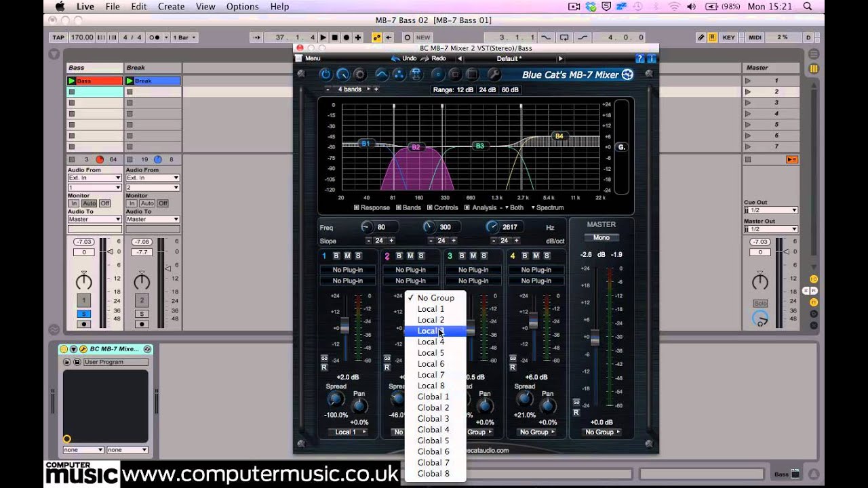Screen dimensions: 868x488
Task: Solo band 3 with S button
Action: (x=484, y=256)
